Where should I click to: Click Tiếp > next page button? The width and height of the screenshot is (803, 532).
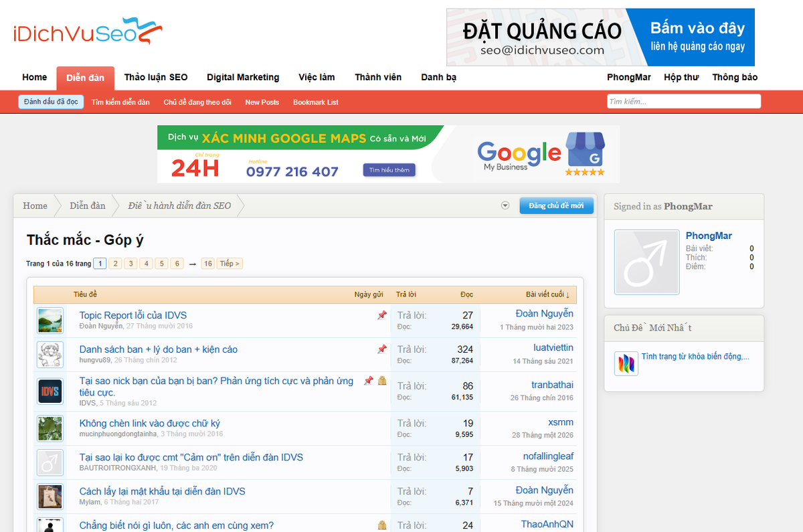pyautogui.click(x=230, y=264)
